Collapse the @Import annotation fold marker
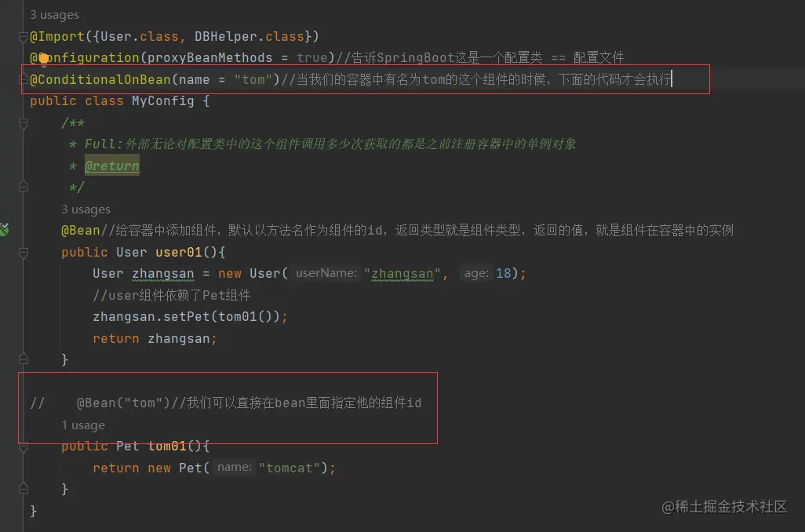This screenshot has height=532, width=805. point(23,37)
